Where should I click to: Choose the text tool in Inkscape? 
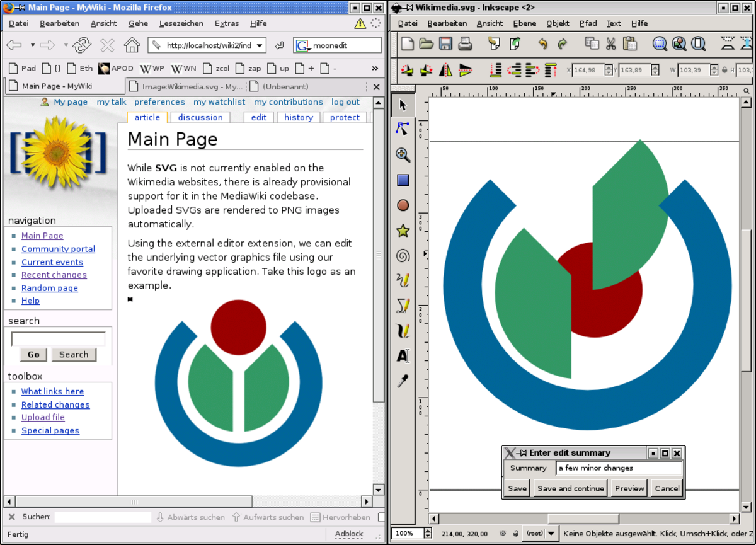[403, 356]
